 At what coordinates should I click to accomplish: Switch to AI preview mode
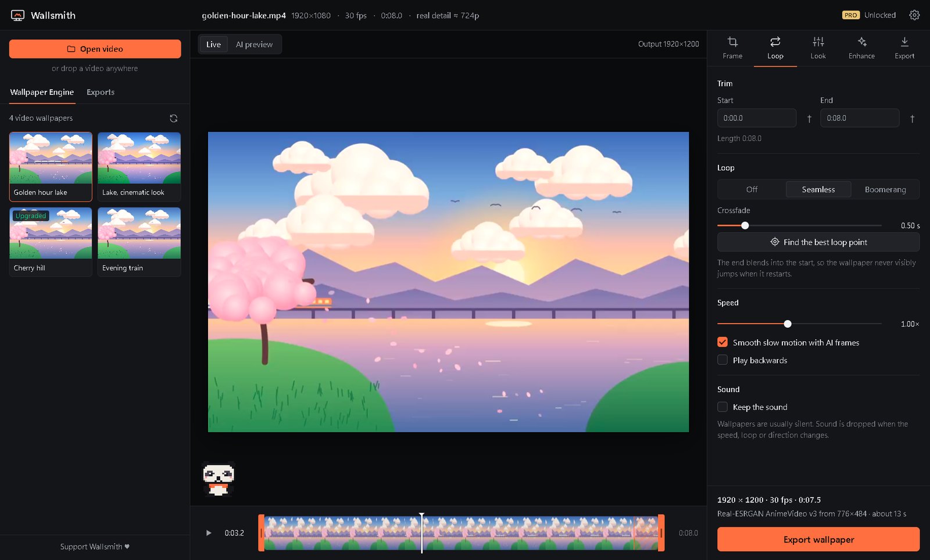[254, 44]
